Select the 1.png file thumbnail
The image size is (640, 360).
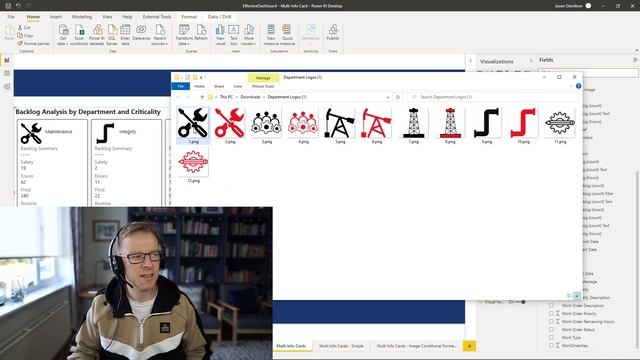pyautogui.click(x=193, y=125)
